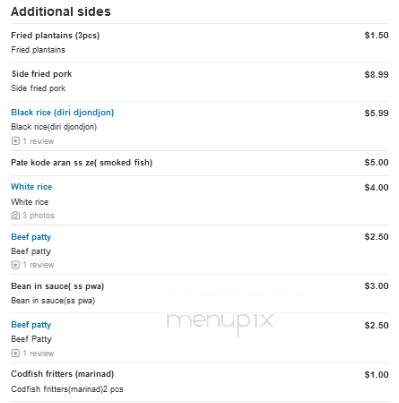Read the 1 review under first Beef patty
Image resolution: width=399 pixels, height=403 pixels.
[x=38, y=265]
